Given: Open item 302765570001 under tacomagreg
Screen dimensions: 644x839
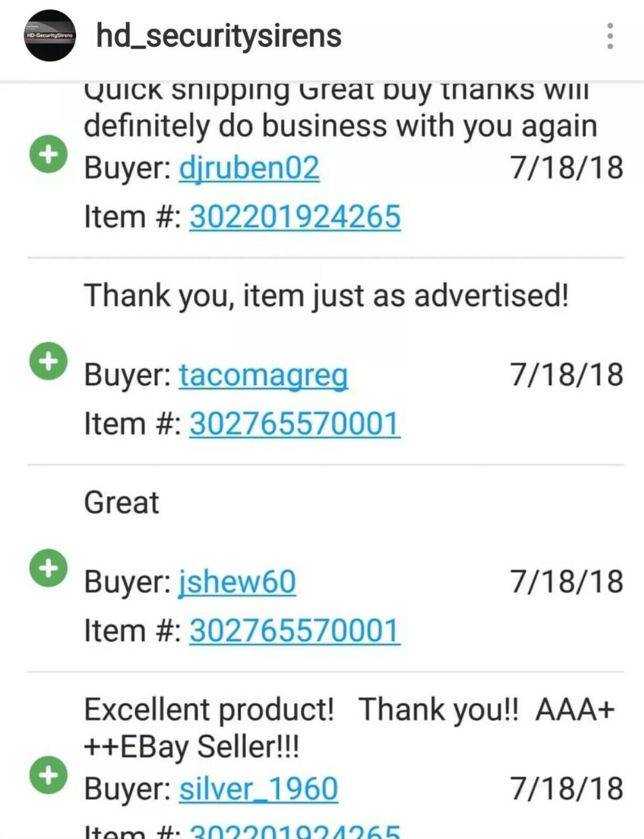Looking at the screenshot, I should point(295,423).
